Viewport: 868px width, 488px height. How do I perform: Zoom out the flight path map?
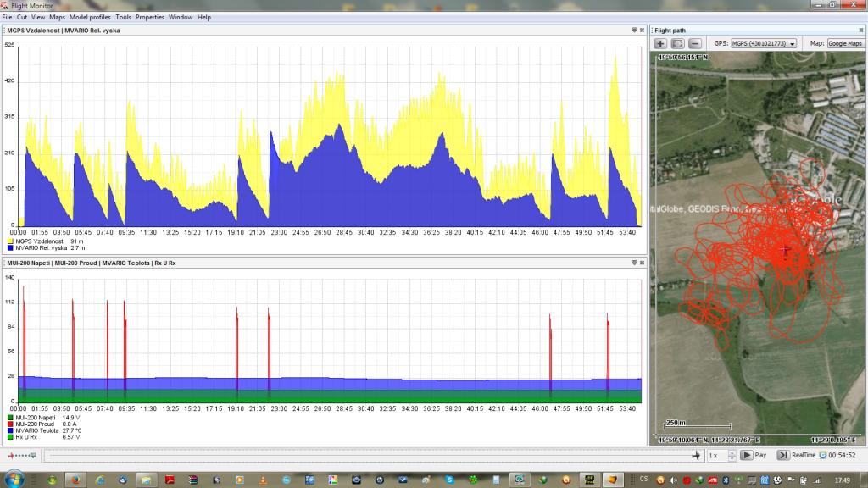click(694, 43)
